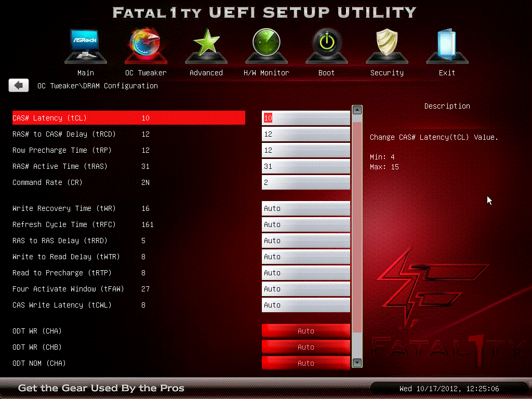Click the settings list scrollbar thumb
532x399 pixels.
point(357,228)
